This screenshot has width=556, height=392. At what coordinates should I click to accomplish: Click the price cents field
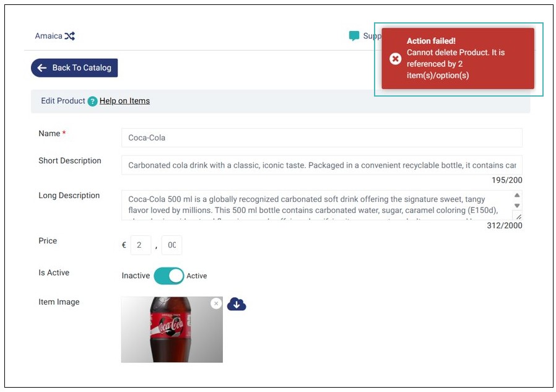click(x=172, y=245)
